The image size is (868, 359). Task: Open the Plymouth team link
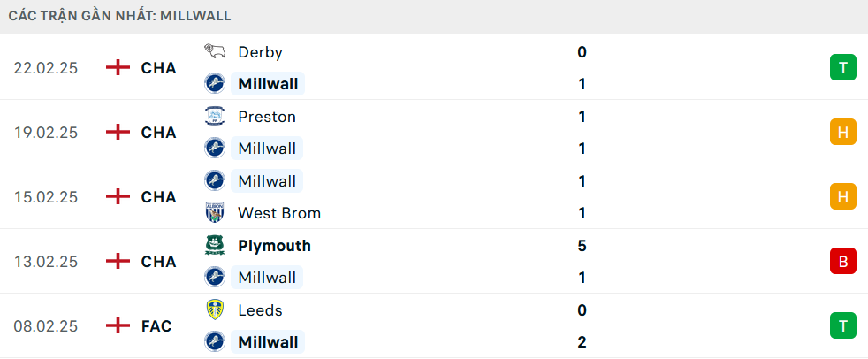(x=274, y=246)
